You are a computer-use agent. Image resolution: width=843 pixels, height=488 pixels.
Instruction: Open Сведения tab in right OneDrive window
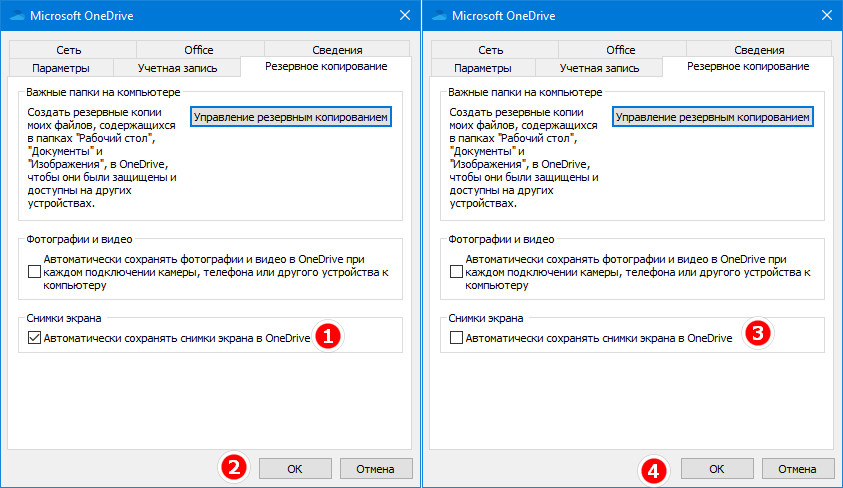(759, 50)
